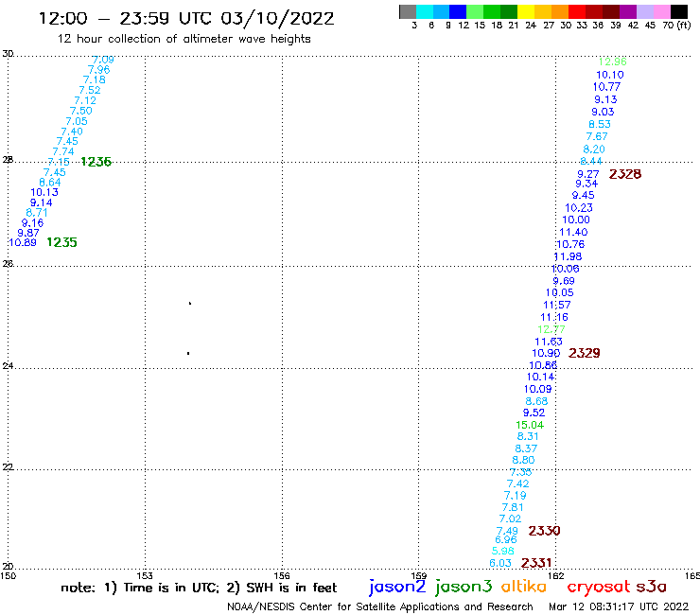Click the 30 latitude axis label
700x615 pixels.
8,54
